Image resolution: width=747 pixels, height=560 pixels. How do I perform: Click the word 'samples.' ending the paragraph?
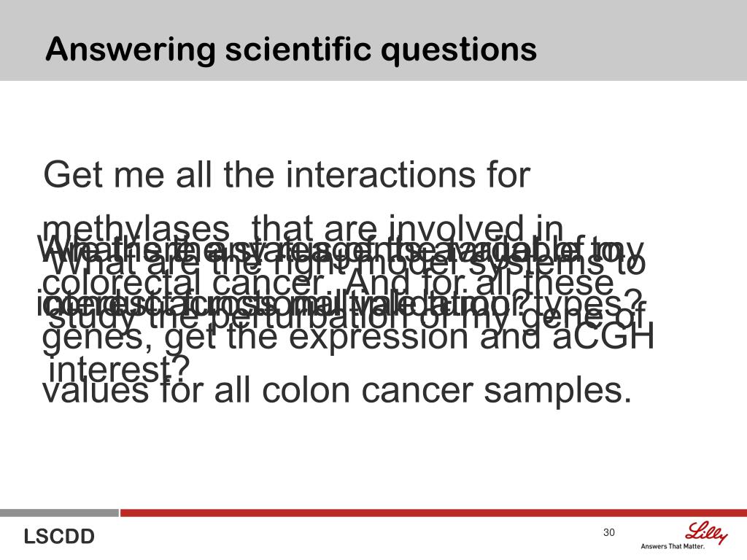558,392
